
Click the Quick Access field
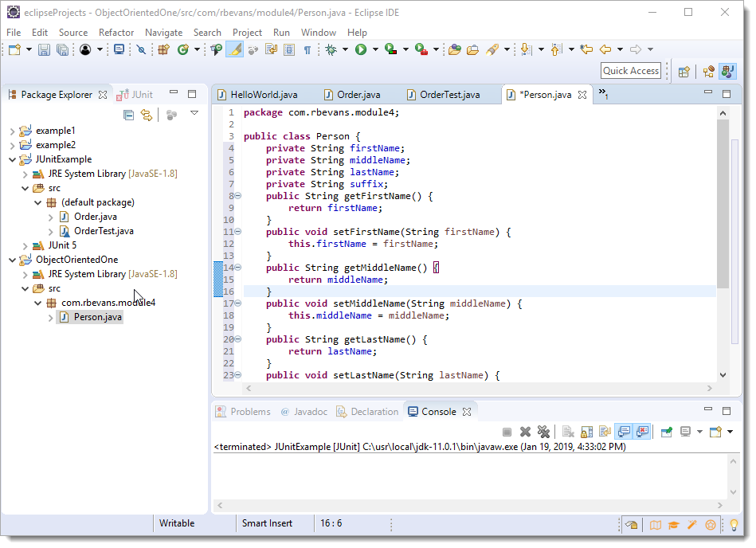(631, 71)
